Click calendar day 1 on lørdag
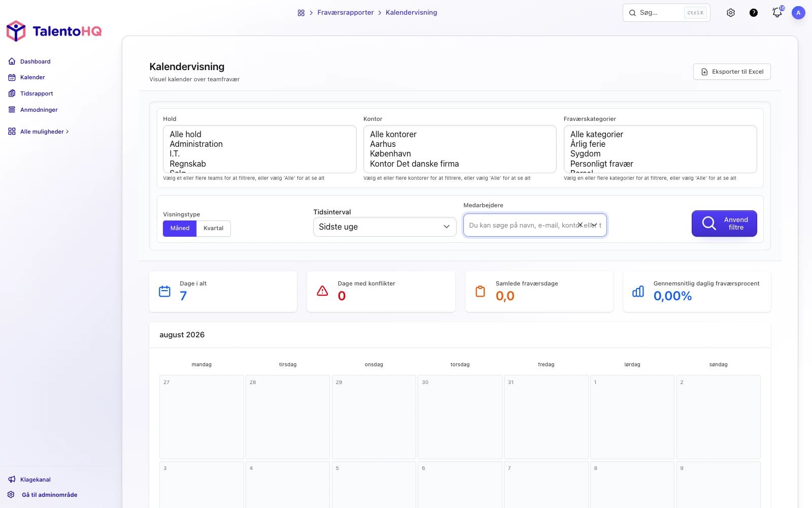The width and height of the screenshot is (812, 508). point(632,417)
